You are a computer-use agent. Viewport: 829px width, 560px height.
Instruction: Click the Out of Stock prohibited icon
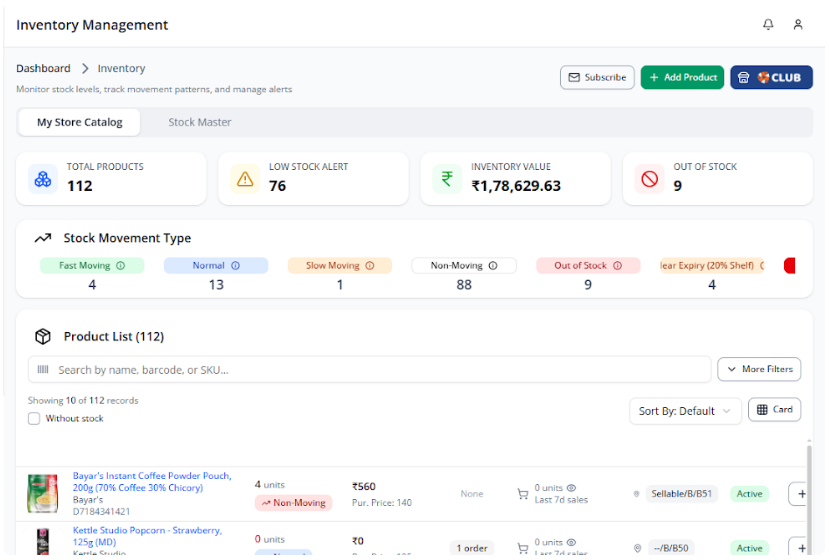[x=650, y=180]
